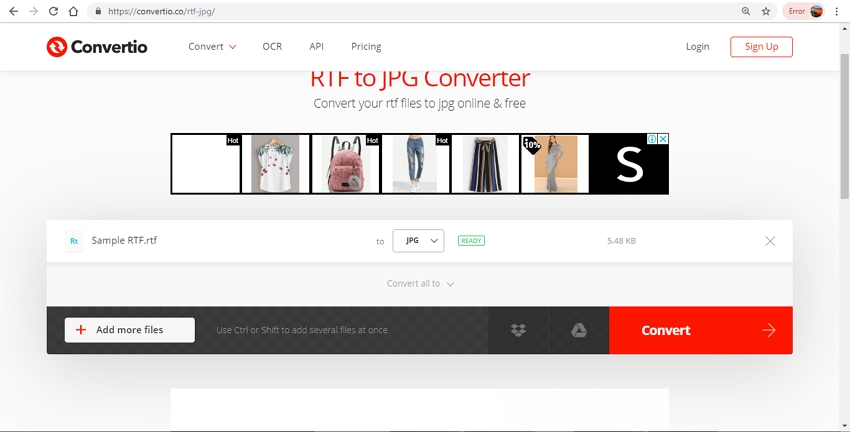This screenshot has height=432, width=850.
Task: Open Chrome's three-dot menu
Action: [836, 11]
